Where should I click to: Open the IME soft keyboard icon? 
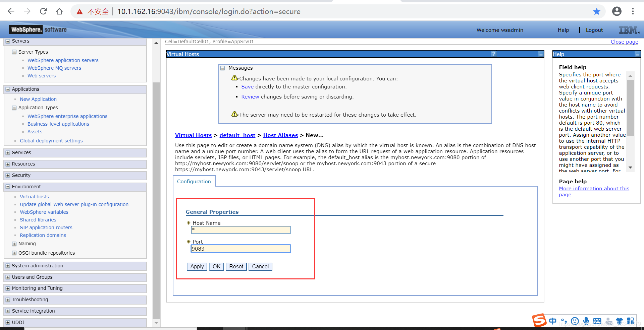(597, 321)
